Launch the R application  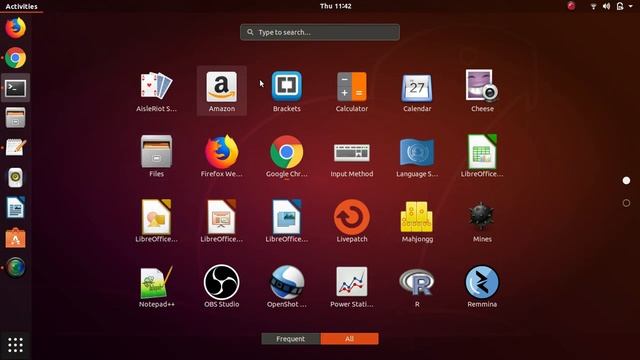[x=417, y=287]
